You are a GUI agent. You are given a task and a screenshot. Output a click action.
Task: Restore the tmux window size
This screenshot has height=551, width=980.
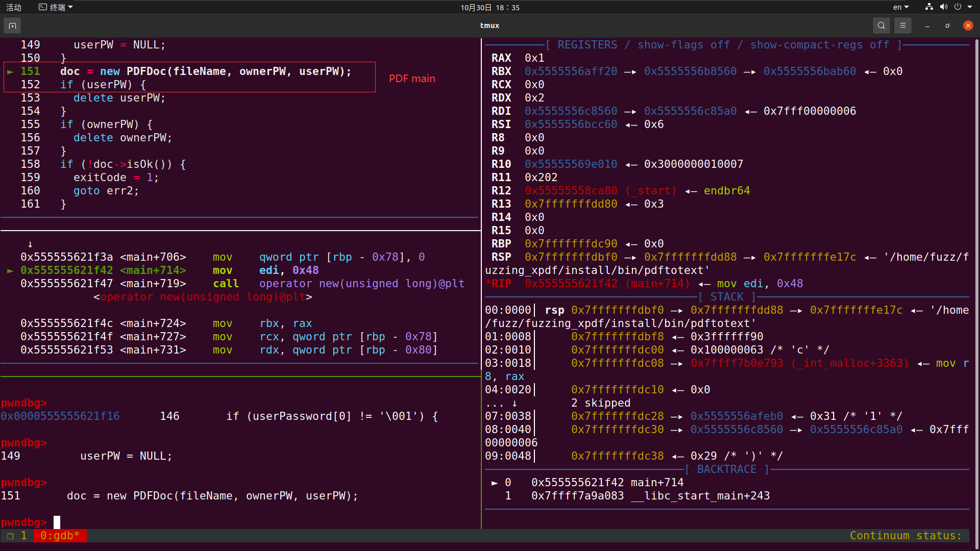947,26
